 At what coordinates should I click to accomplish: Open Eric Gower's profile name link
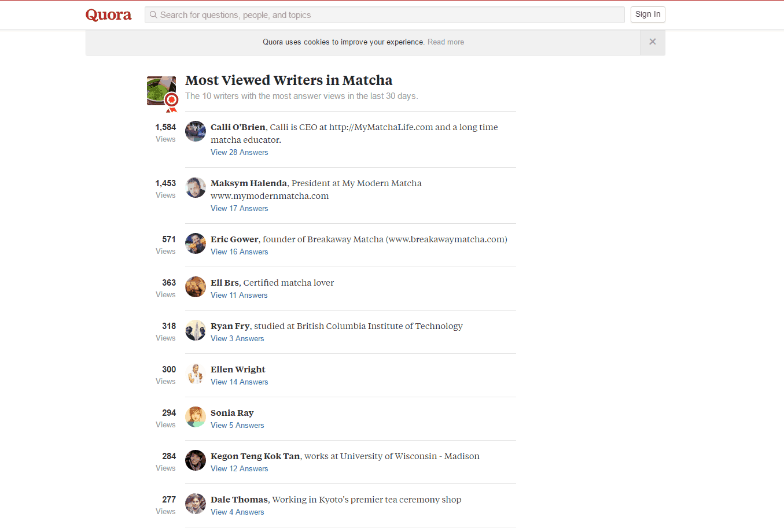[234, 239]
